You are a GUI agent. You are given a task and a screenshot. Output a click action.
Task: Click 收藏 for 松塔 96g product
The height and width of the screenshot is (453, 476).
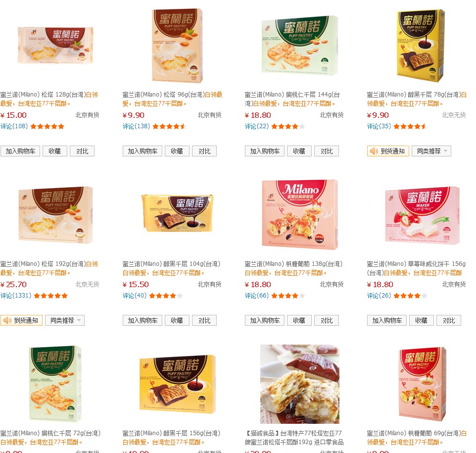click(177, 151)
